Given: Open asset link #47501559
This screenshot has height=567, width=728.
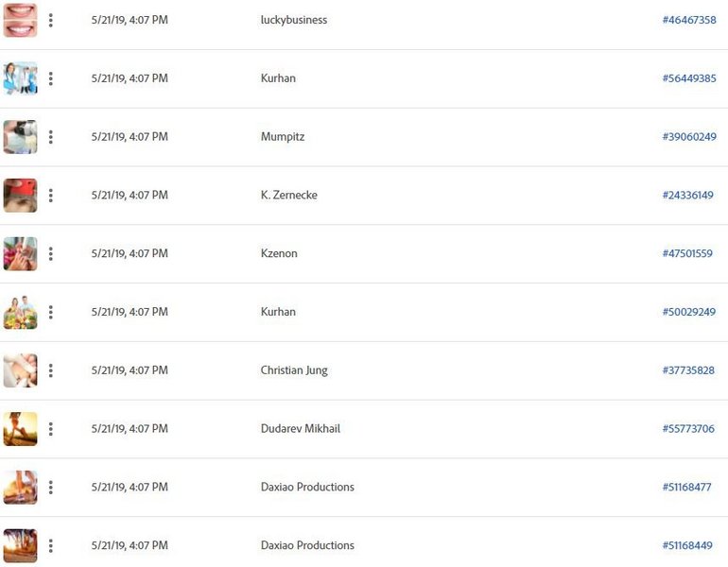Looking at the screenshot, I should pyautogui.click(x=687, y=254).
